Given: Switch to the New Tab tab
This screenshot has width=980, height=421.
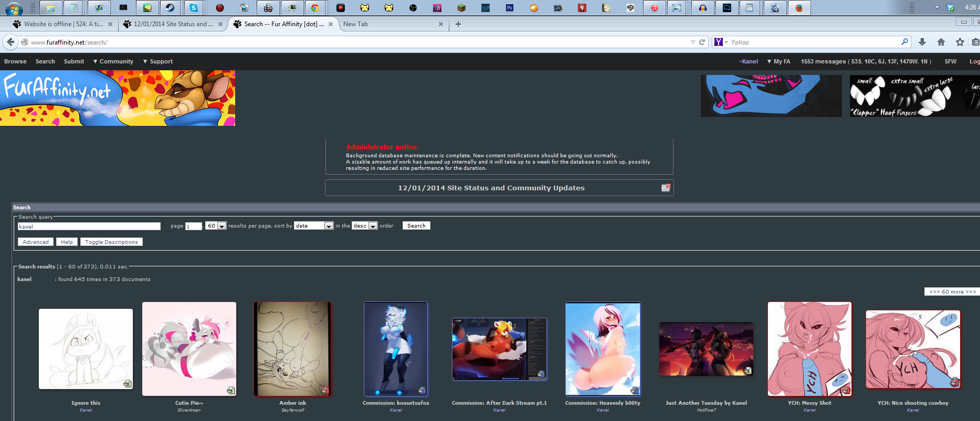Looking at the screenshot, I should (x=393, y=24).
